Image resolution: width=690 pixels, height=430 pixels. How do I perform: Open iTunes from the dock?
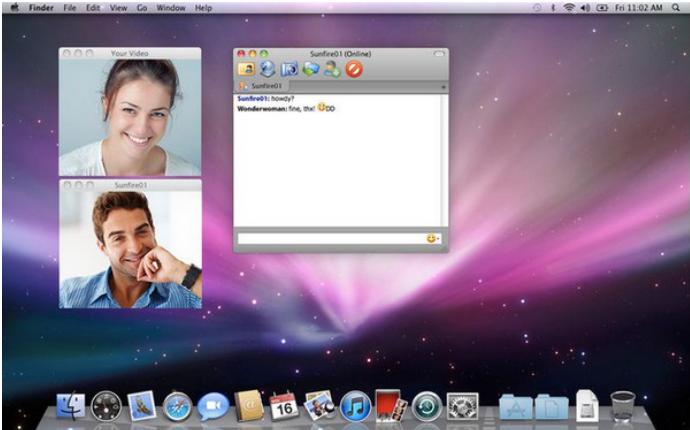(355, 405)
